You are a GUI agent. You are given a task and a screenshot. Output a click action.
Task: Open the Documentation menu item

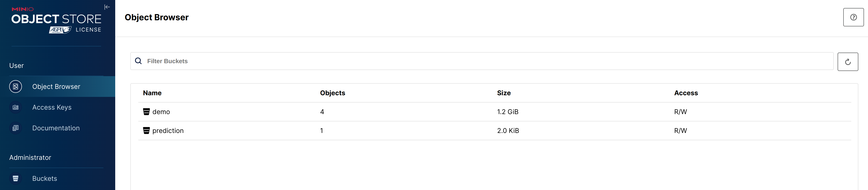(x=56, y=128)
